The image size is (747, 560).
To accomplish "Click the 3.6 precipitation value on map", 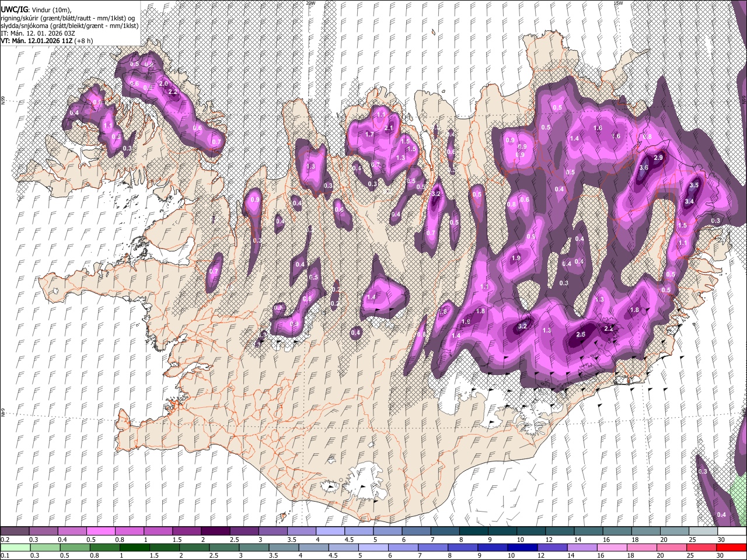I will click(x=644, y=167).
